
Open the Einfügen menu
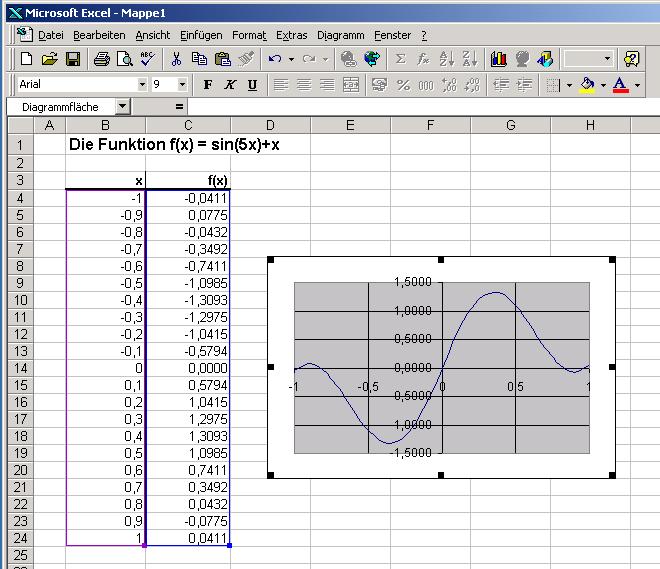(x=201, y=35)
